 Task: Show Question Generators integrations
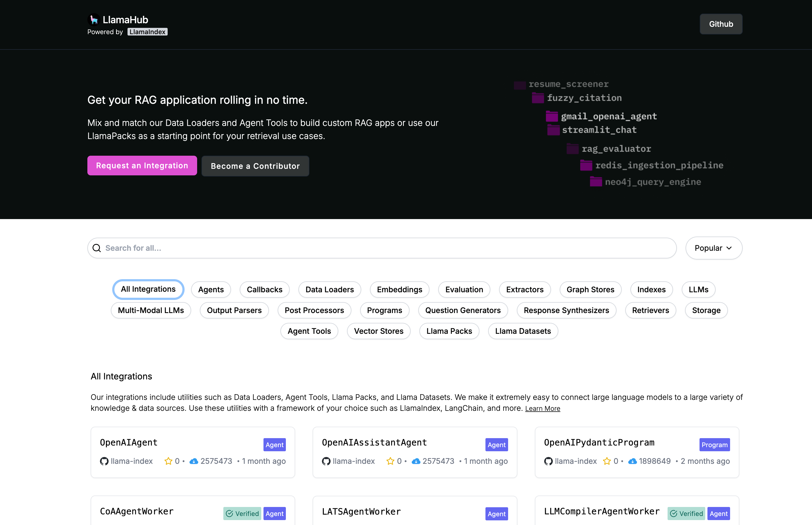pos(463,310)
